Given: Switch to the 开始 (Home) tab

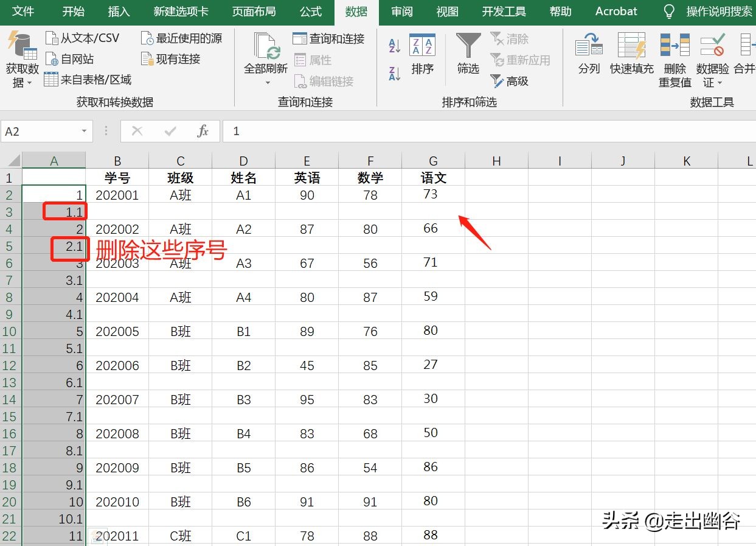Looking at the screenshot, I should click(x=74, y=12).
